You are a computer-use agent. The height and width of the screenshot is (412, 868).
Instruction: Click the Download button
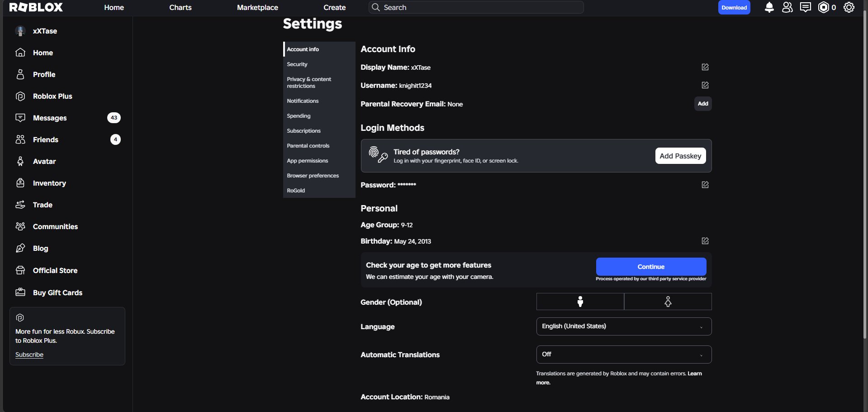pos(734,7)
